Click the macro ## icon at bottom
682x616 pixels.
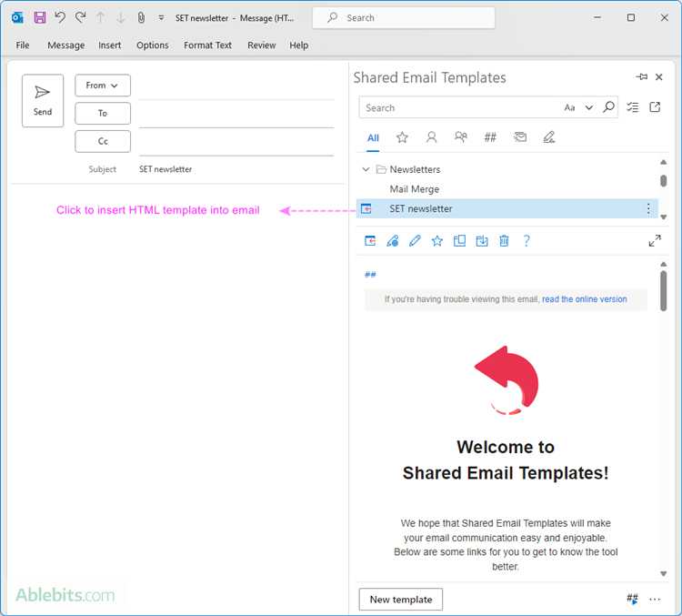(x=632, y=599)
